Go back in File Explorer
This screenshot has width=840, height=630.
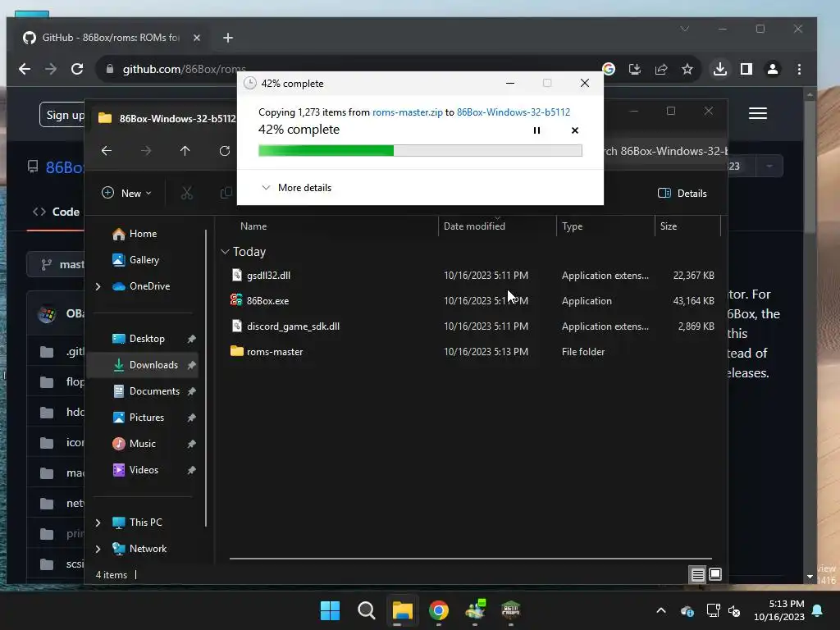click(107, 151)
